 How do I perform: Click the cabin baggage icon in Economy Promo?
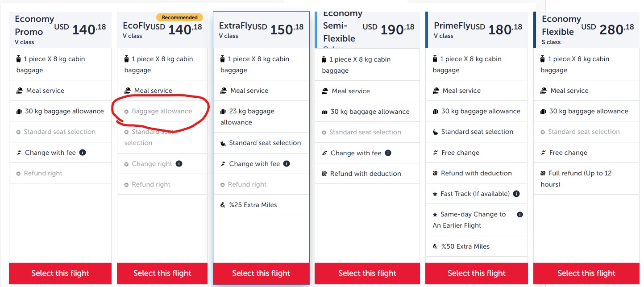(18, 59)
